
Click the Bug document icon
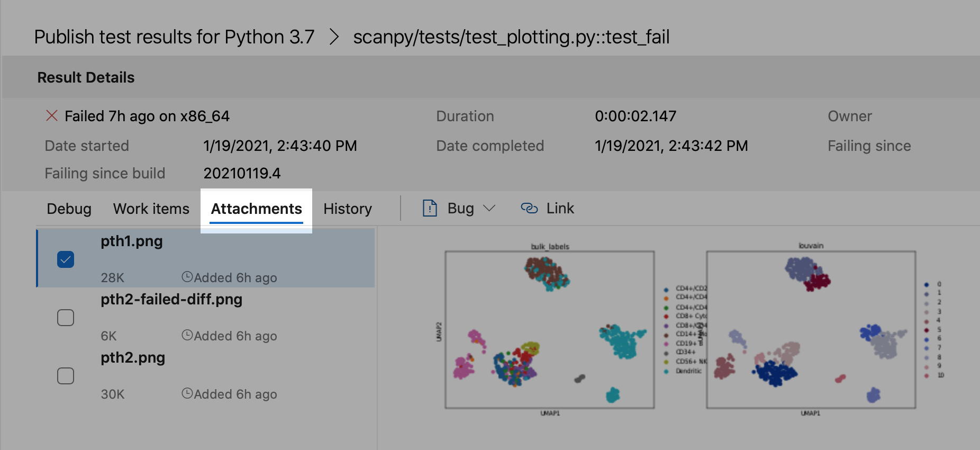[x=430, y=209]
